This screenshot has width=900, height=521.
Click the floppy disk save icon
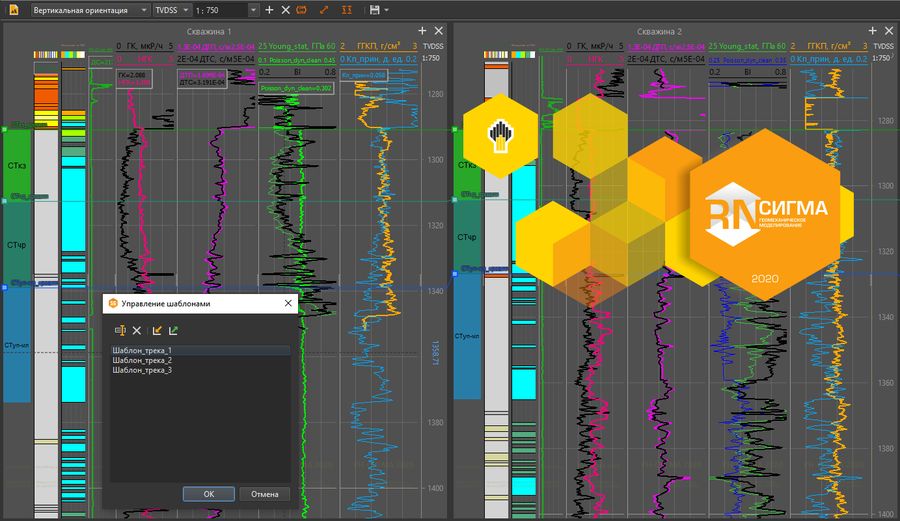click(374, 9)
